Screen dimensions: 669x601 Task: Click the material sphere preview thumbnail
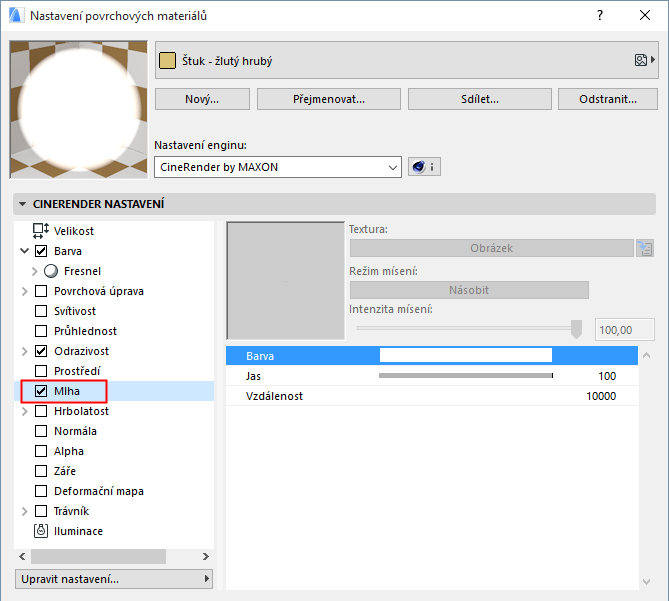(79, 110)
